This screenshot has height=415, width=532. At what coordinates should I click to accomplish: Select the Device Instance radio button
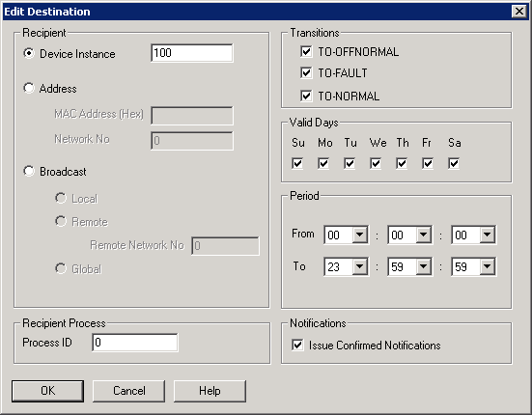point(29,54)
